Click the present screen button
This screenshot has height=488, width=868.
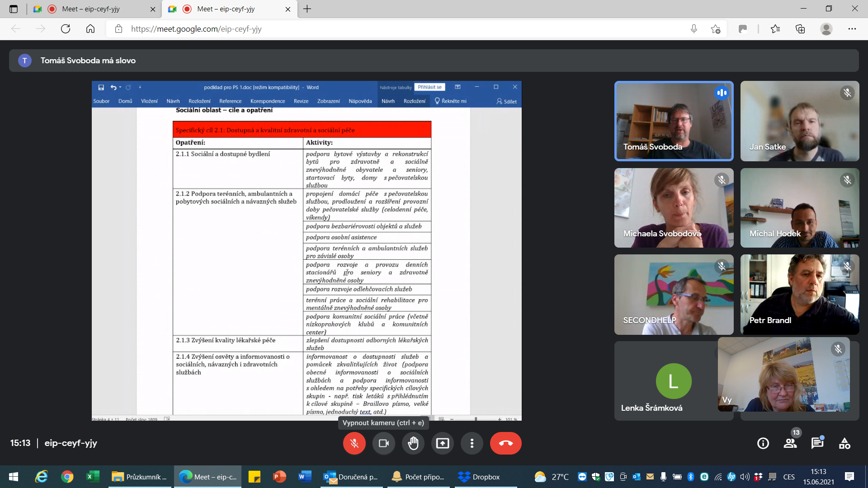coord(443,443)
